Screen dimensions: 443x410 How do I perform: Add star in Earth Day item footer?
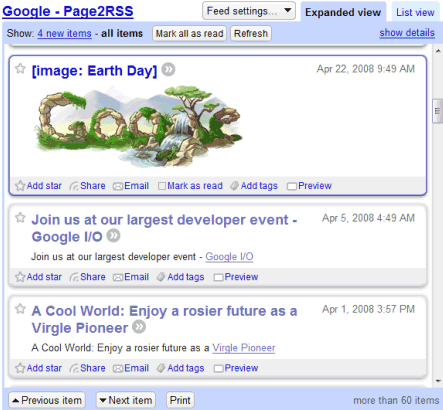(x=38, y=186)
